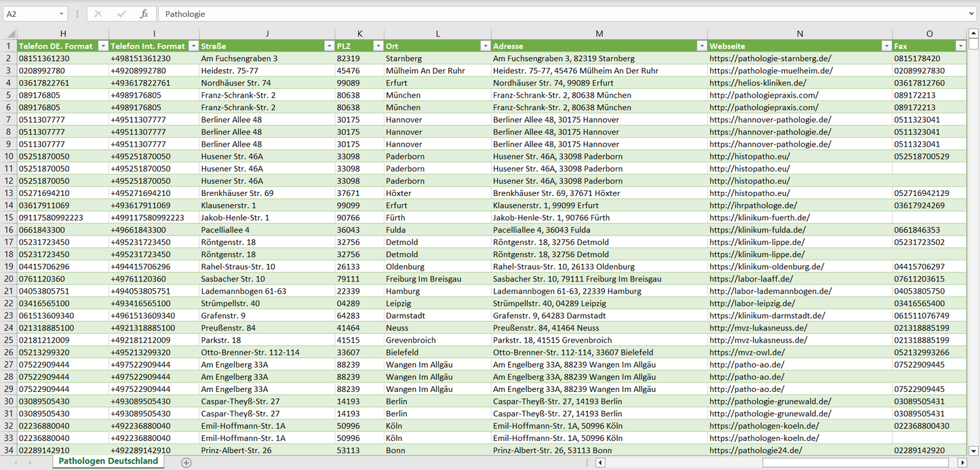Click the Select All corner triangle
This screenshot has width=980, height=470.
(x=11, y=34)
